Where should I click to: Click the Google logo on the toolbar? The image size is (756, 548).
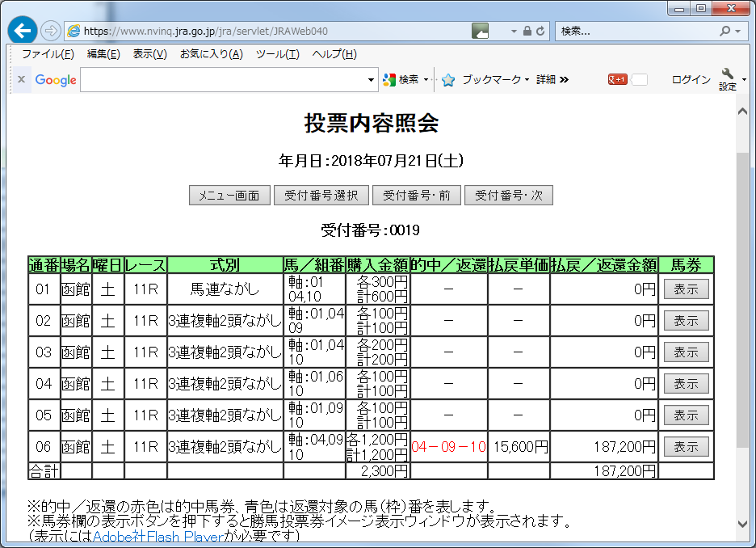tap(56, 79)
